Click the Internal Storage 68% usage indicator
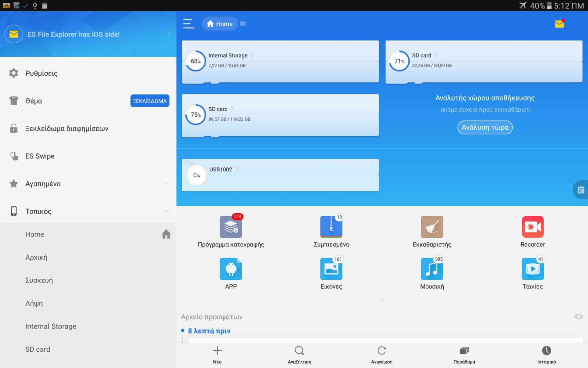Viewport: 588px width, 368px height. (196, 61)
